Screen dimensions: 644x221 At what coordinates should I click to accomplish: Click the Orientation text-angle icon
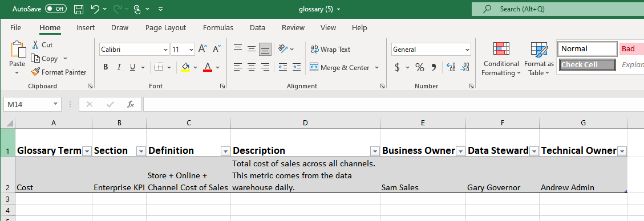pyautogui.click(x=283, y=49)
